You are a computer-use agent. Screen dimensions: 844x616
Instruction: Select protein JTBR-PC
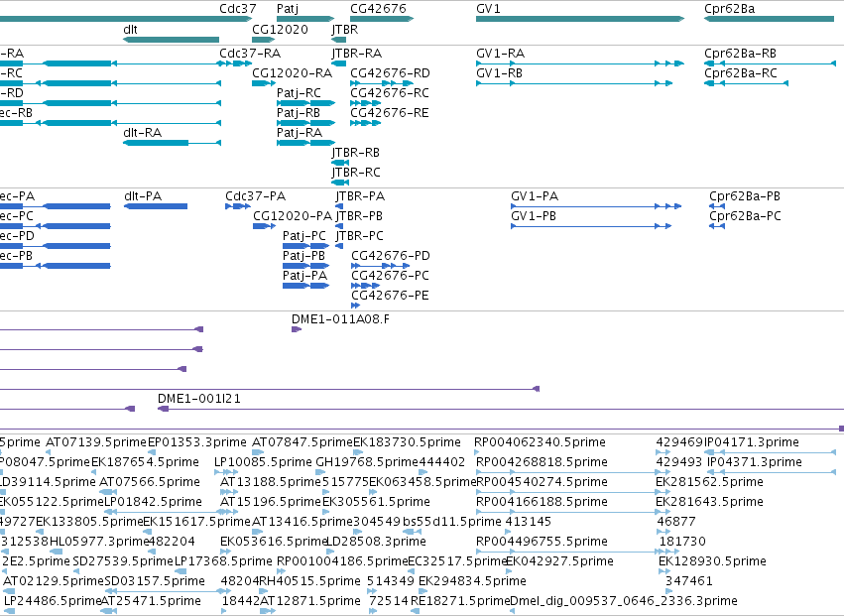click(360, 236)
